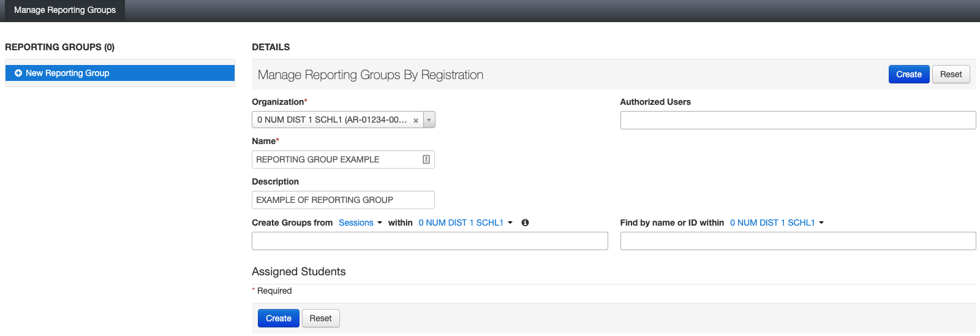The width and height of the screenshot is (980, 336).
Task: Click the plus icon next to New Reporting Group
Action: coord(18,73)
